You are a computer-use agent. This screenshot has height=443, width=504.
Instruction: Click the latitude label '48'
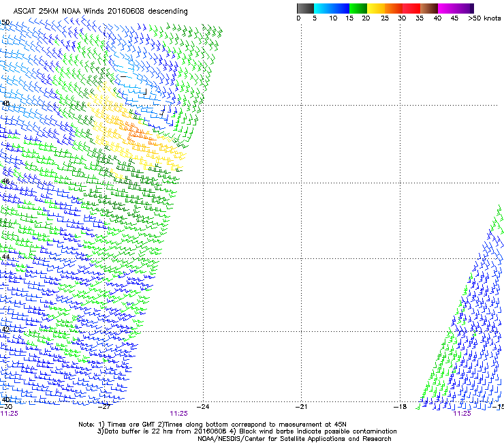[5, 104]
